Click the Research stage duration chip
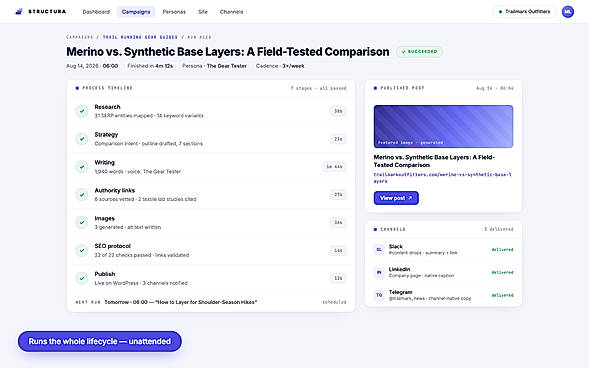The height and width of the screenshot is (368, 589). tap(338, 111)
